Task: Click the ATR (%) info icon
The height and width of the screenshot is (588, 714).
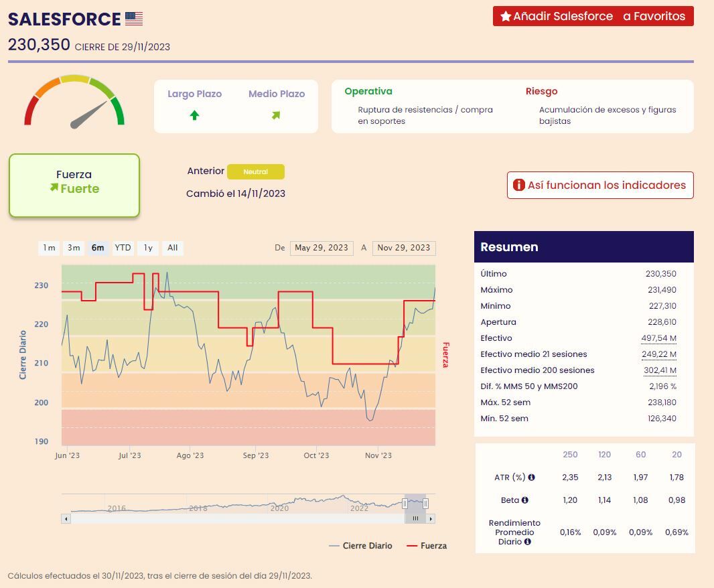Action: (x=531, y=477)
